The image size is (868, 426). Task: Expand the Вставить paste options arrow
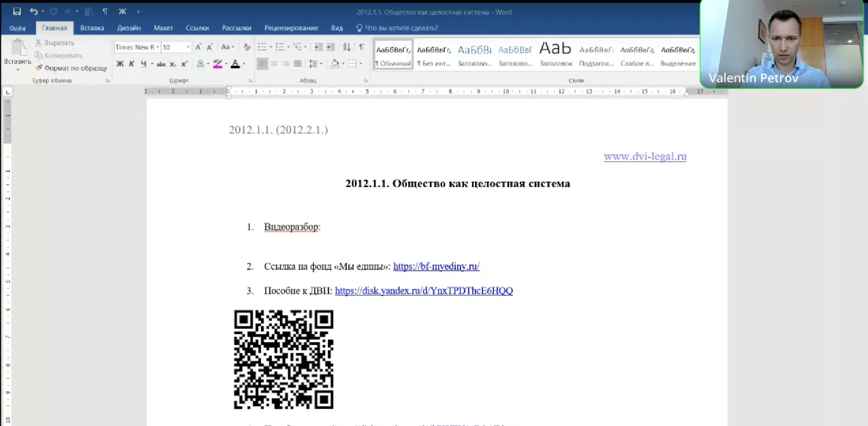pos(18,70)
